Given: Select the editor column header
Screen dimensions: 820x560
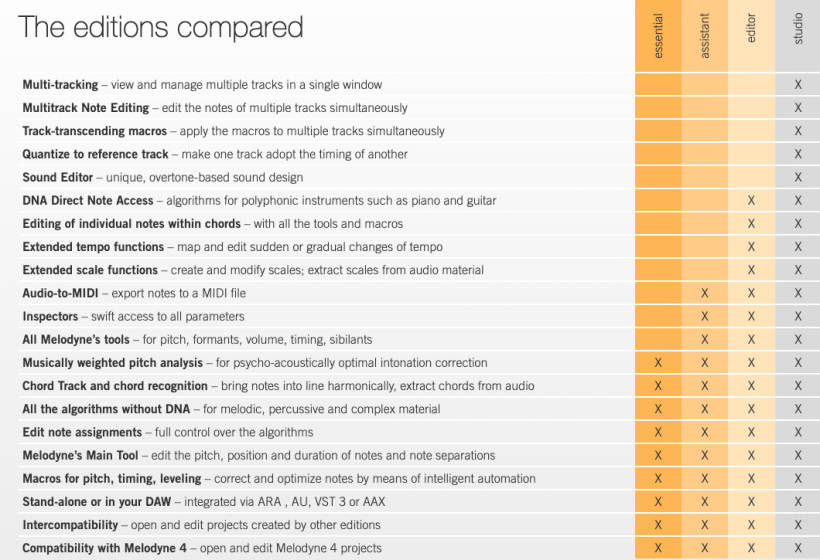Looking at the screenshot, I should pos(751,28).
